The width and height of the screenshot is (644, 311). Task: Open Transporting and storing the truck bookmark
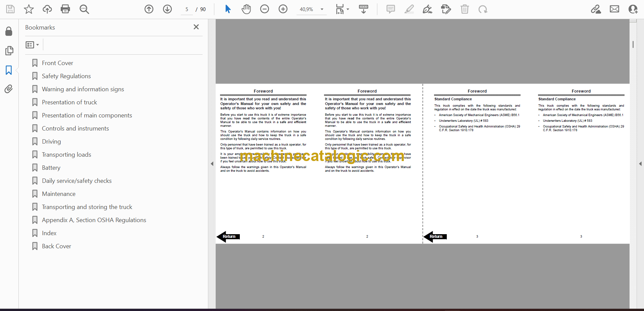click(87, 207)
